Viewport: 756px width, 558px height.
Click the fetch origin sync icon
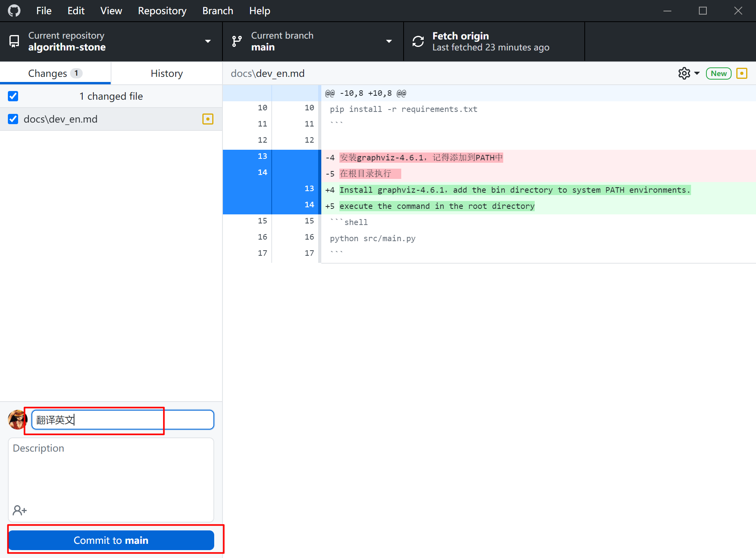(418, 41)
